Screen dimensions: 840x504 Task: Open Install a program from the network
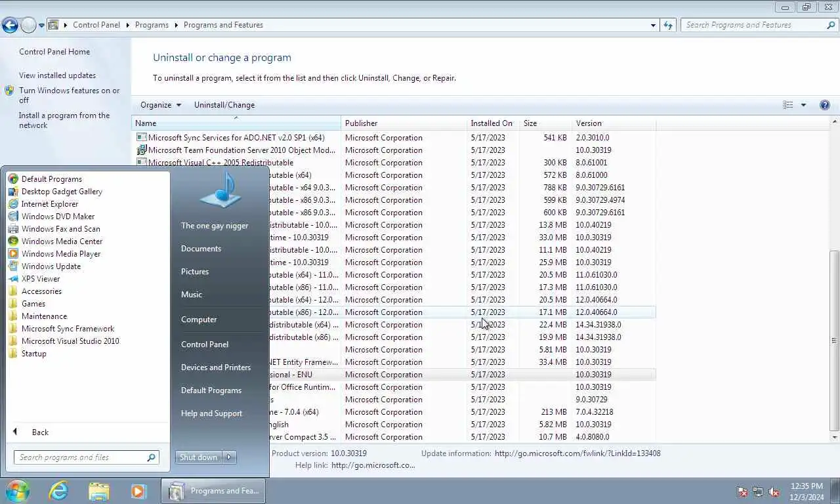[x=64, y=120]
